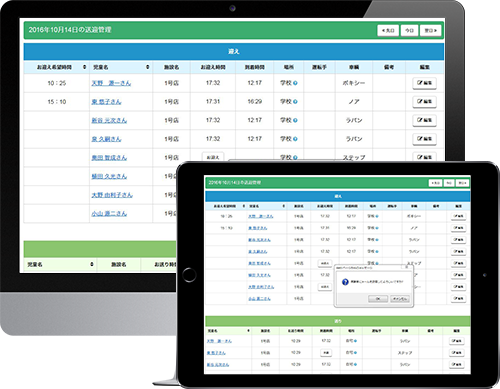This screenshot has width=500, height=389.
Task: Click info icon beside 自宅 in tablet's first 送り row
Action: [355, 341]
